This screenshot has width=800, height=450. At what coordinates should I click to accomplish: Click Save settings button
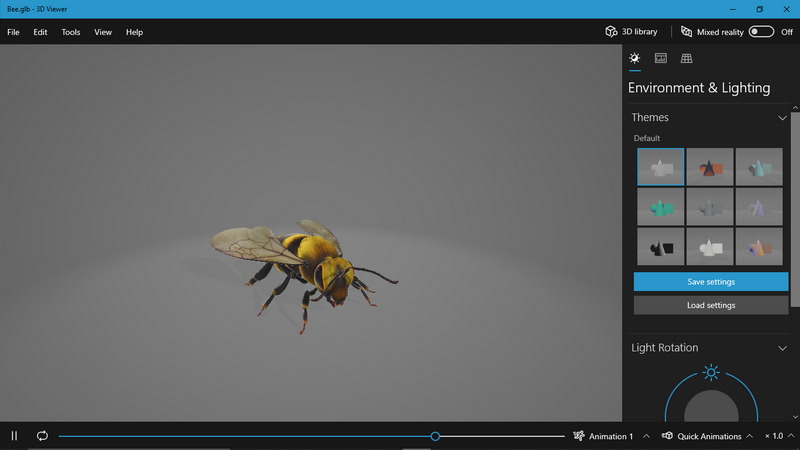711,282
